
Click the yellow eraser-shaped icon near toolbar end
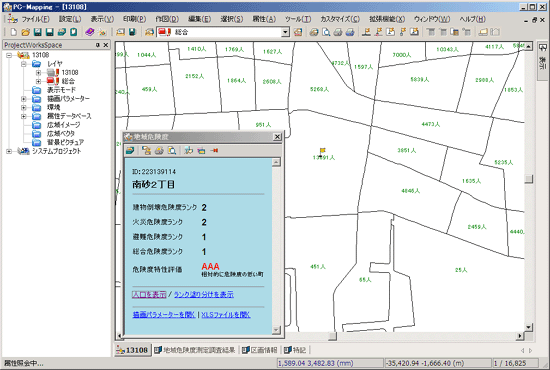coord(483,32)
